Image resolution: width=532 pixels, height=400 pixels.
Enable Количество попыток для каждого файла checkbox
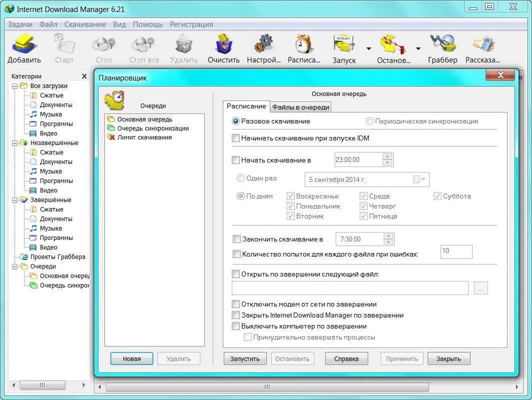pos(236,254)
